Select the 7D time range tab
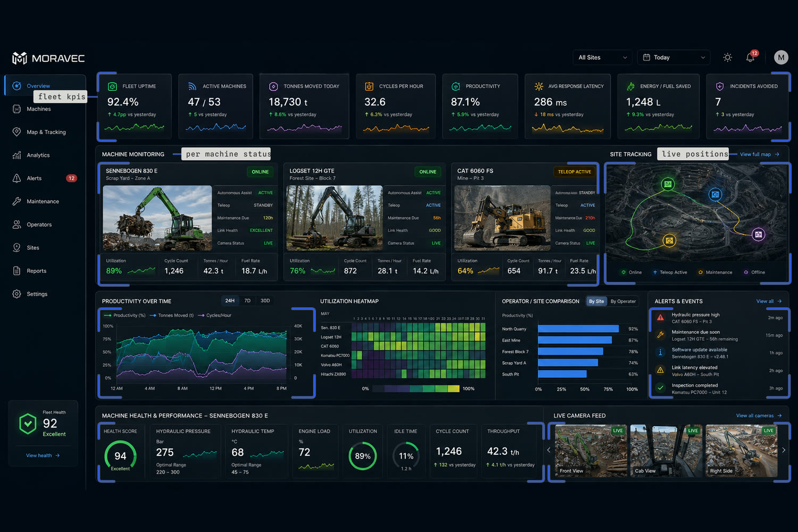The height and width of the screenshot is (532, 798). [x=247, y=301]
